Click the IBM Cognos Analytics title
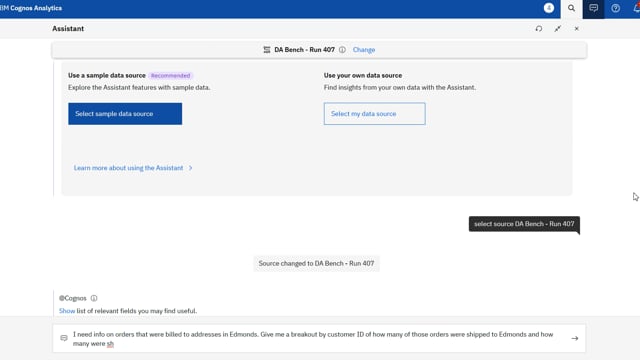The image size is (640, 360). click(x=31, y=8)
